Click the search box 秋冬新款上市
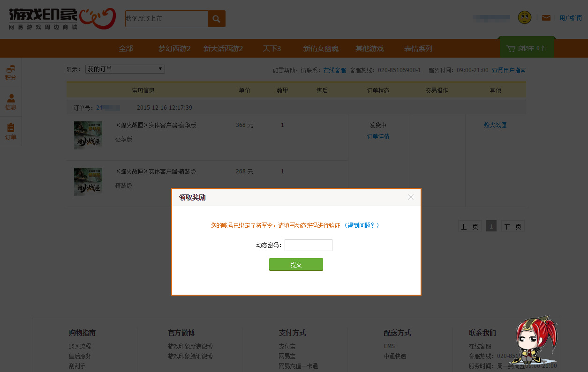 click(x=166, y=19)
